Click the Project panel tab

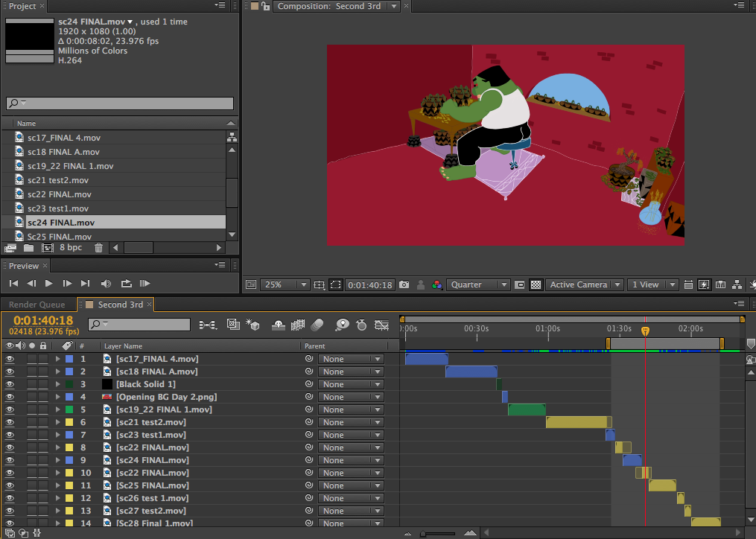tap(22, 6)
